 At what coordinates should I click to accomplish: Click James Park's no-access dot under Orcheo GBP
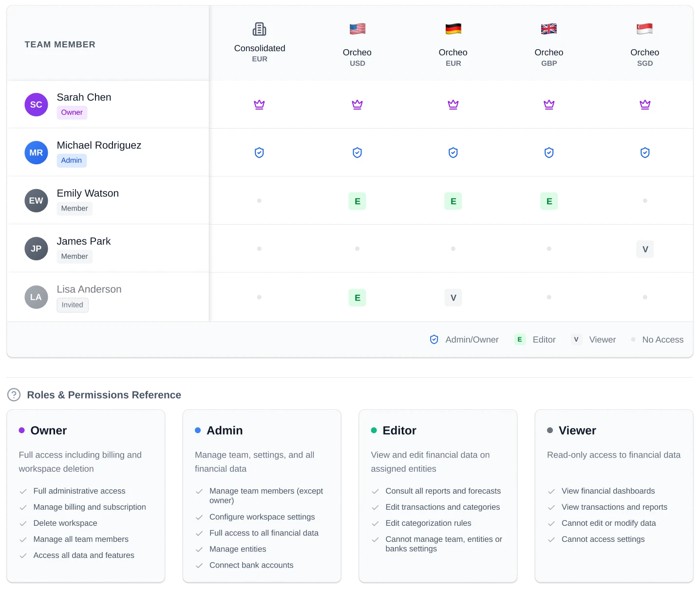549,249
